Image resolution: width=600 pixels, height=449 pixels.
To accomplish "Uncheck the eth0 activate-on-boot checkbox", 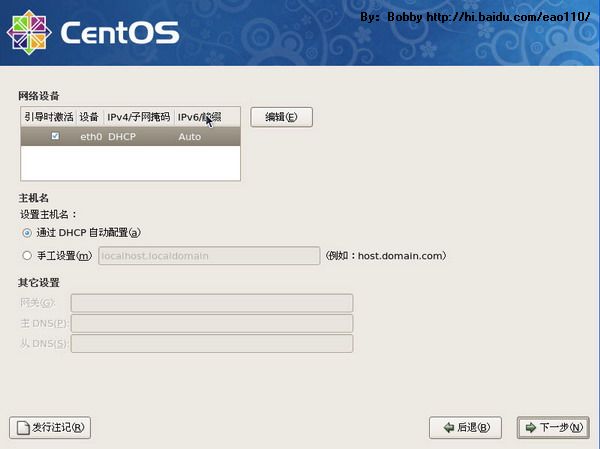I will pos(55,136).
